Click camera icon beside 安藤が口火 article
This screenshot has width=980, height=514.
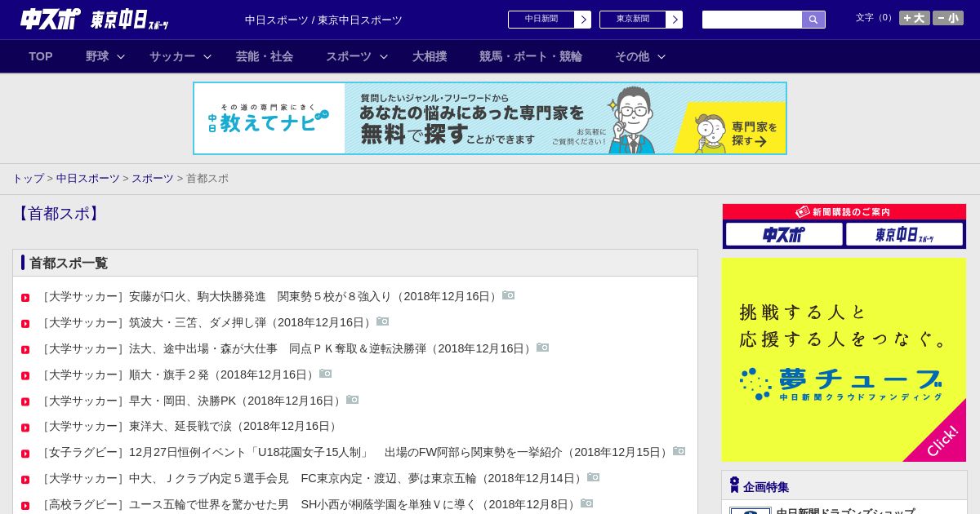coord(508,295)
